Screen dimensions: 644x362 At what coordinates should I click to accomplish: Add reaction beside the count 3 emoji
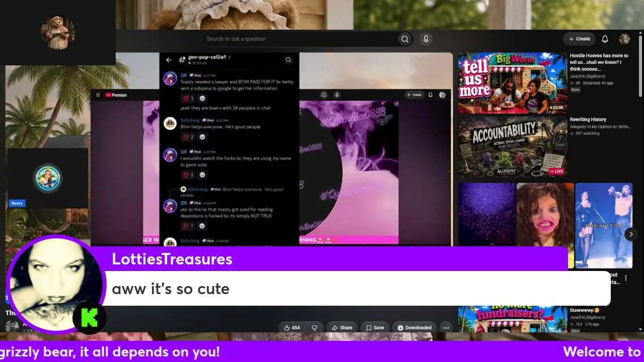point(202,99)
